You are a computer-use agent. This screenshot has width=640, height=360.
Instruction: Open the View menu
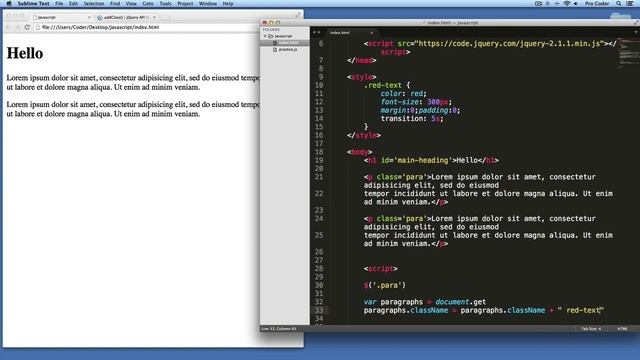tap(131, 3)
